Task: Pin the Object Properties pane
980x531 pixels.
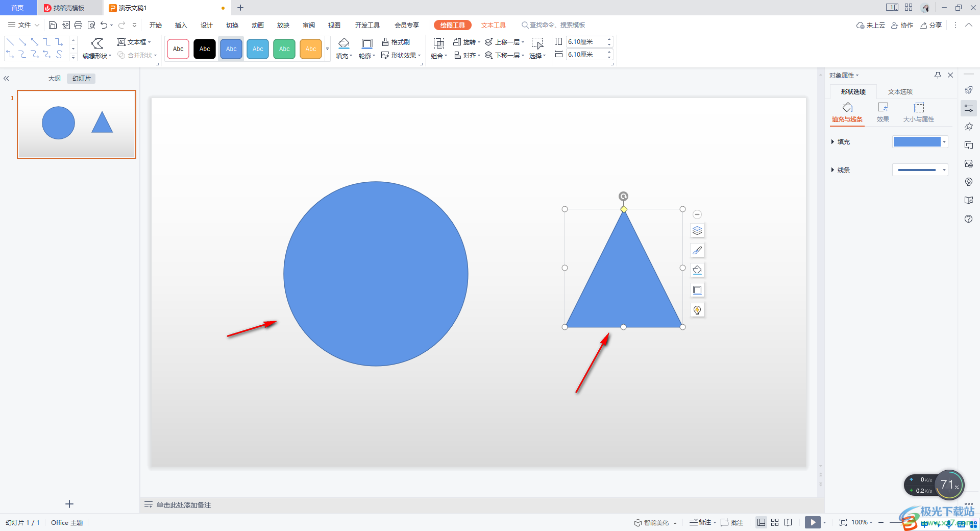Action: (938, 75)
